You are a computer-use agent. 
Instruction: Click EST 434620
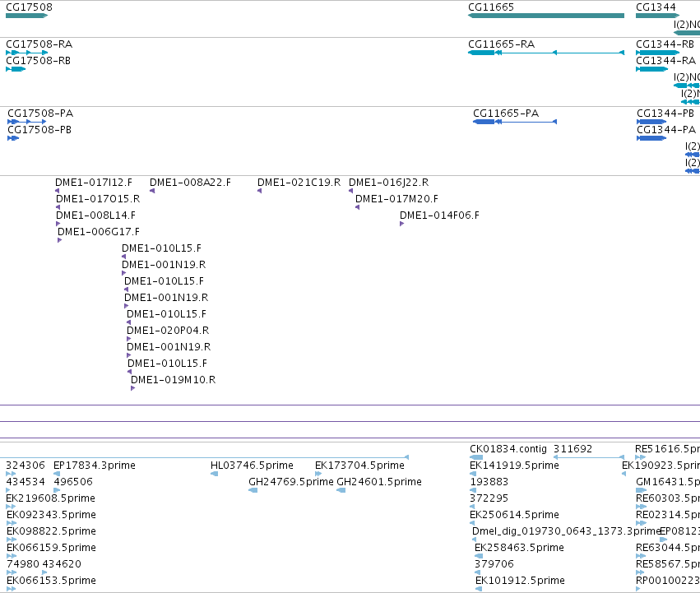44,572
